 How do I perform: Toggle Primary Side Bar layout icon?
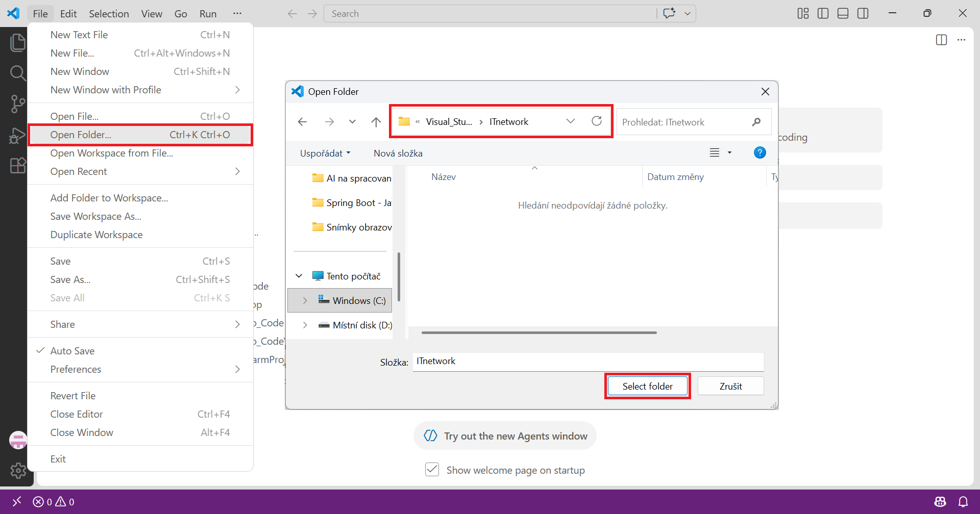click(823, 13)
